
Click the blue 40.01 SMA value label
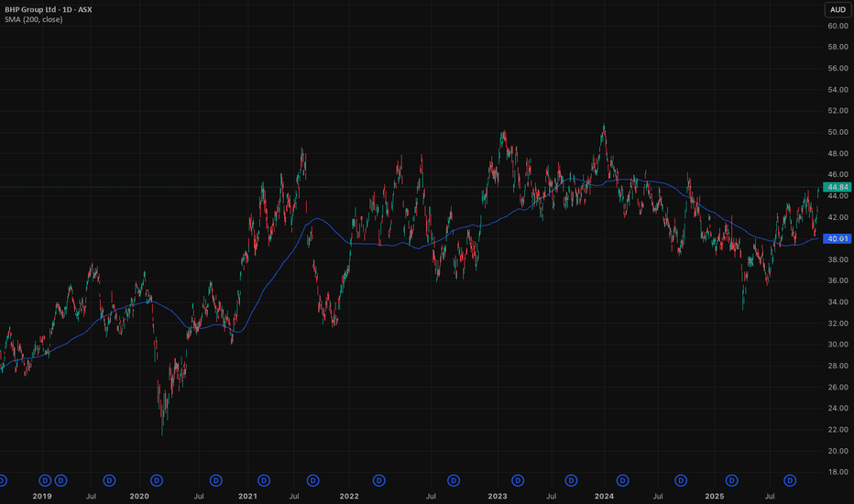pyautogui.click(x=838, y=238)
